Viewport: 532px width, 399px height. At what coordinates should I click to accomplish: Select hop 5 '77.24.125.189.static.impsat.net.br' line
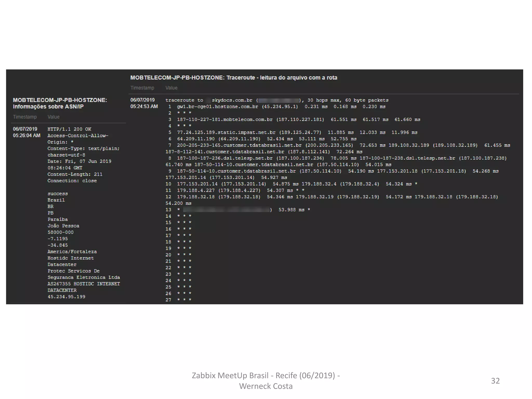pos(293,132)
